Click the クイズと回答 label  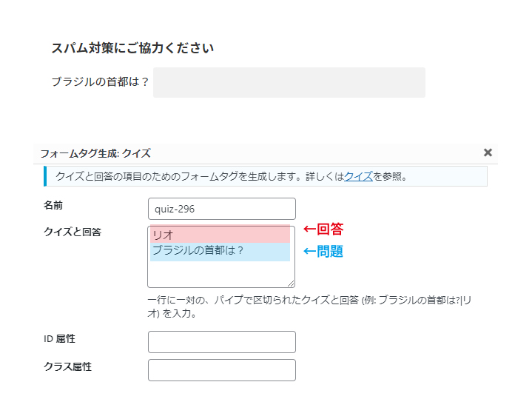(x=72, y=232)
